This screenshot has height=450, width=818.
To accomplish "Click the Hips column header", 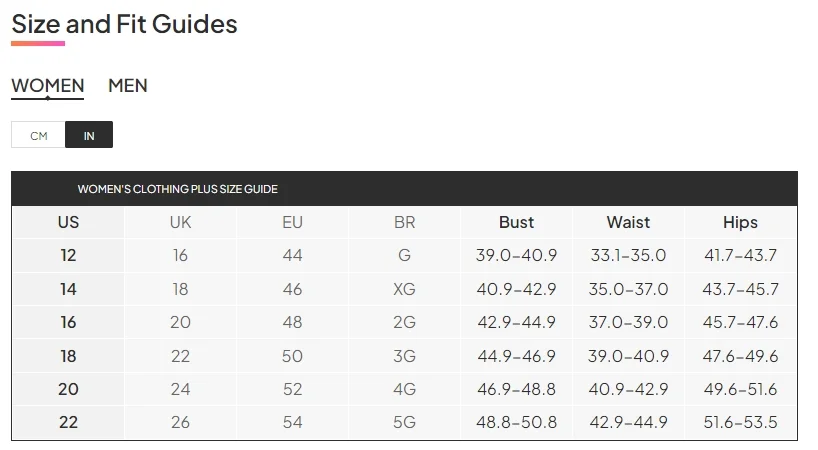I will [740, 222].
